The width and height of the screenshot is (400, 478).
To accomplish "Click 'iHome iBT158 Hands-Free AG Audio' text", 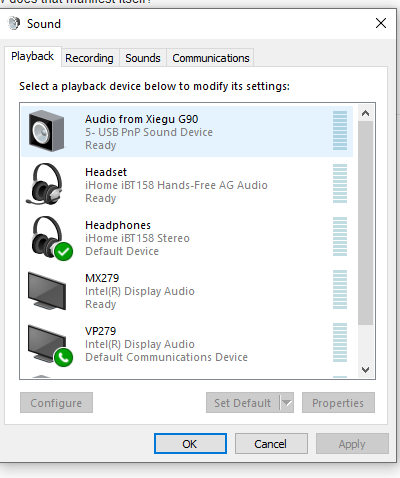I will click(x=176, y=185).
